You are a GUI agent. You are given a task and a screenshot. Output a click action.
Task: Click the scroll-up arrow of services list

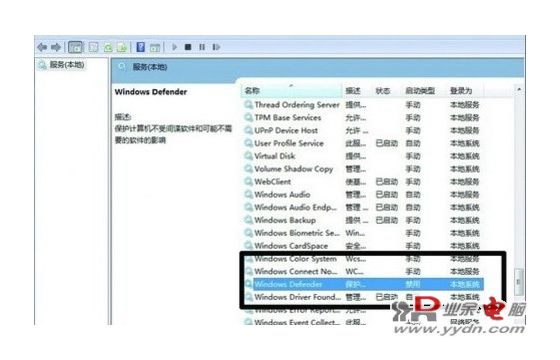(x=519, y=89)
